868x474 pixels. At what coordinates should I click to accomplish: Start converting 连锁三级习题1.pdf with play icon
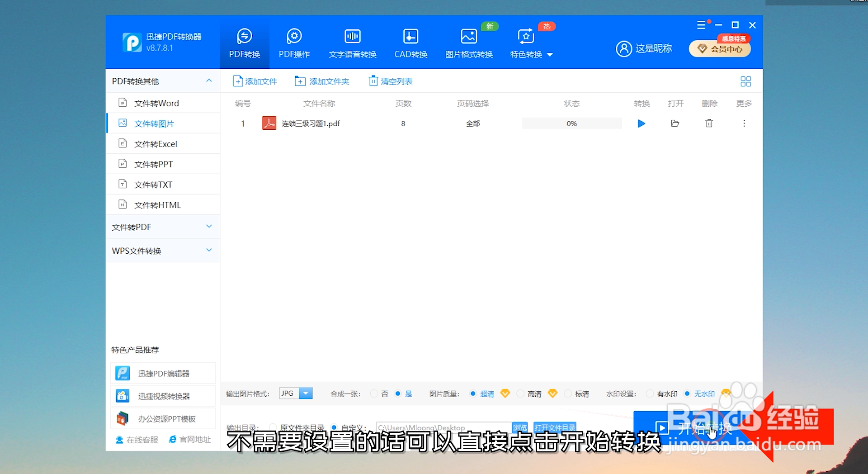(642, 123)
